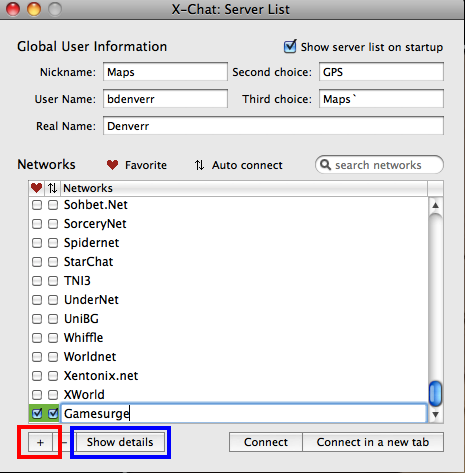This screenshot has height=473, width=465.
Task: Click the Networks column header
Action: coord(244,188)
